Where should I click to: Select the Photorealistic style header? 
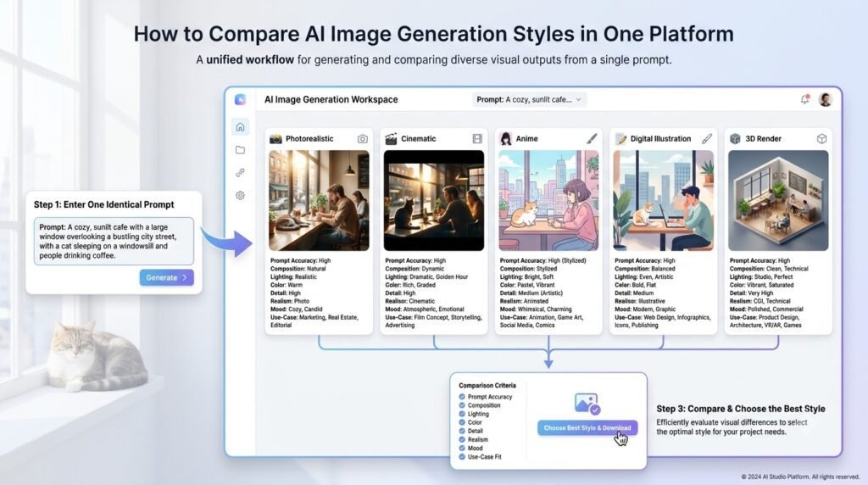click(x=309, y=139)
